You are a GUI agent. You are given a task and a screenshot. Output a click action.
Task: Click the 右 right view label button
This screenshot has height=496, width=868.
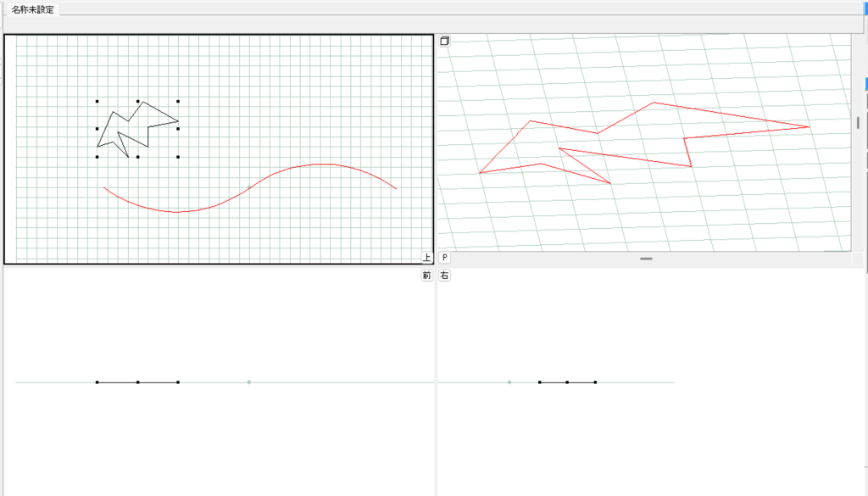(444, 276)
